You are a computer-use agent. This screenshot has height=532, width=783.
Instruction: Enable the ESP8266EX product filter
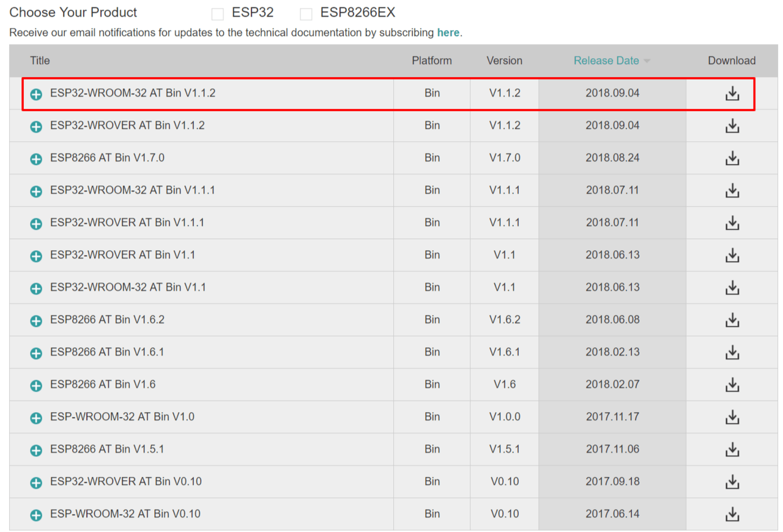pos(306,14)
